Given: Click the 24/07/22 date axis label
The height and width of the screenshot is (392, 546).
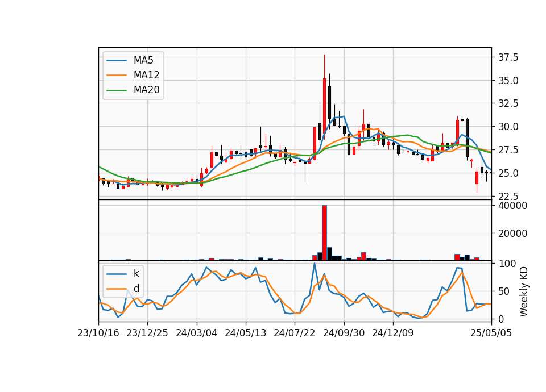Looking at the screenshot, I should tap(295, 333).
